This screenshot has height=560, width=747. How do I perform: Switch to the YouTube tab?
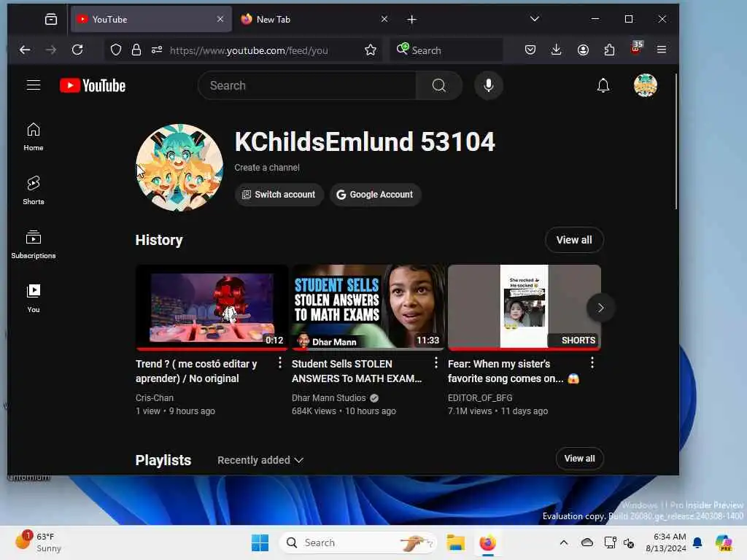click(x=151, y=19)
